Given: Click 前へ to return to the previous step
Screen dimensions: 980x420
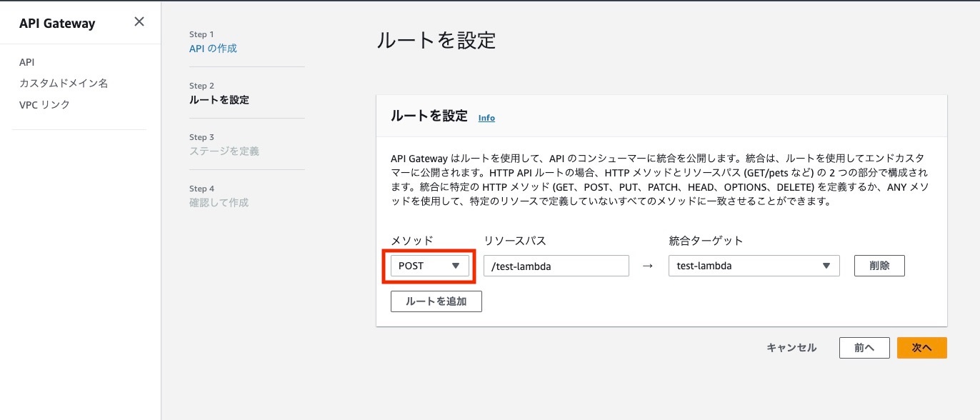Looking at the screenshot, I should [x=864, y=348].
